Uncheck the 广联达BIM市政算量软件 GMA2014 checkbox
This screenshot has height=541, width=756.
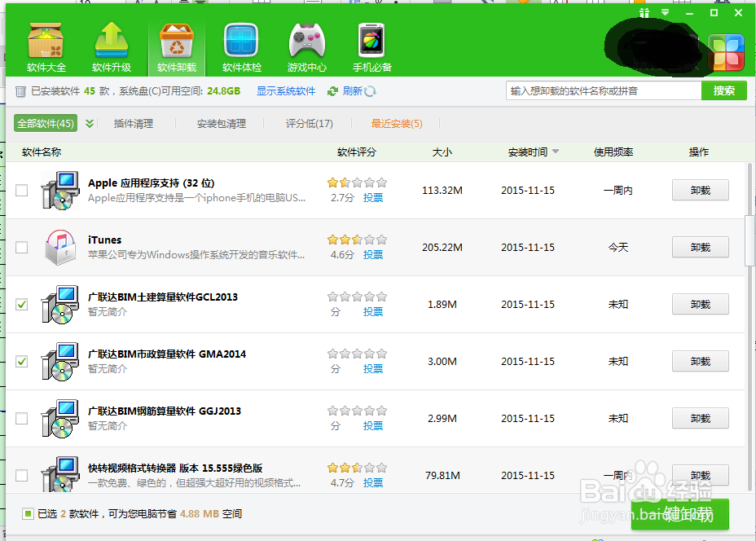[x=22, y=361]
